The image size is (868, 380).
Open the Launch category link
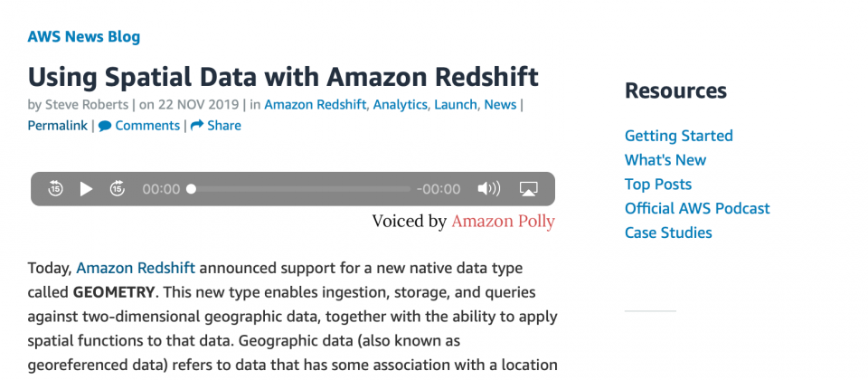455,105
